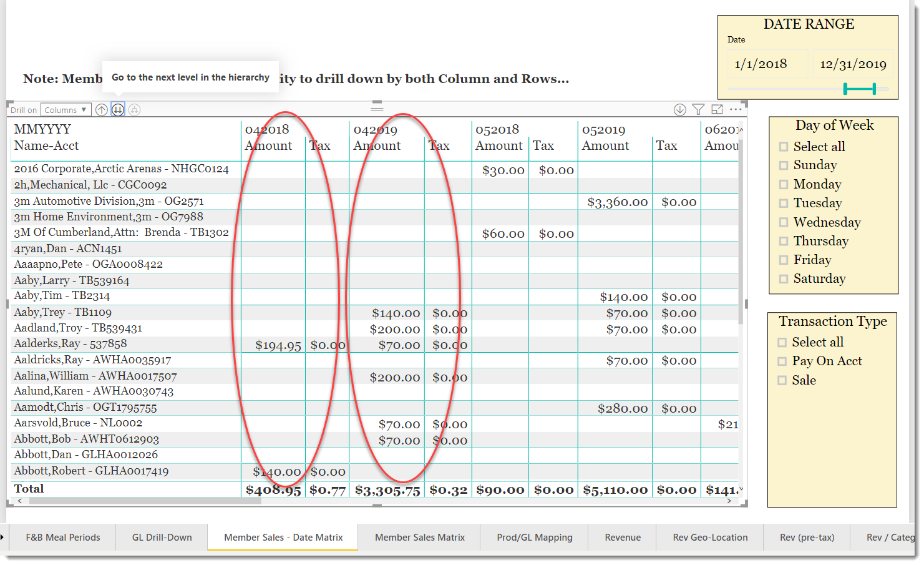Open the Member Sales Matrix tab
The image size is (924, 565).
click(420, 538)
